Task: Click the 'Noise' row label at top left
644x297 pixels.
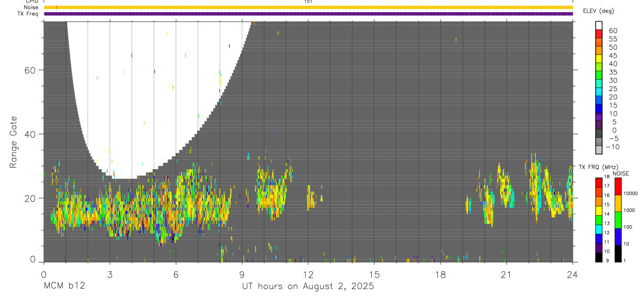Action: [x=31, y=7]
